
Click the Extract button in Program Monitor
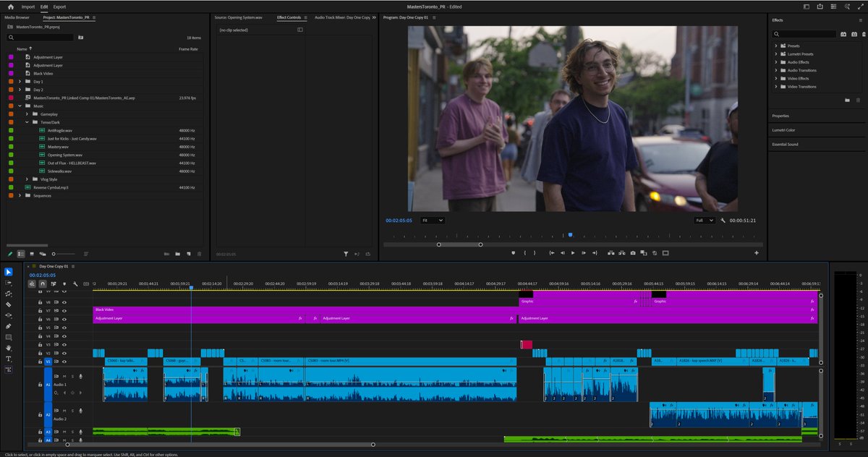point(621,253)
